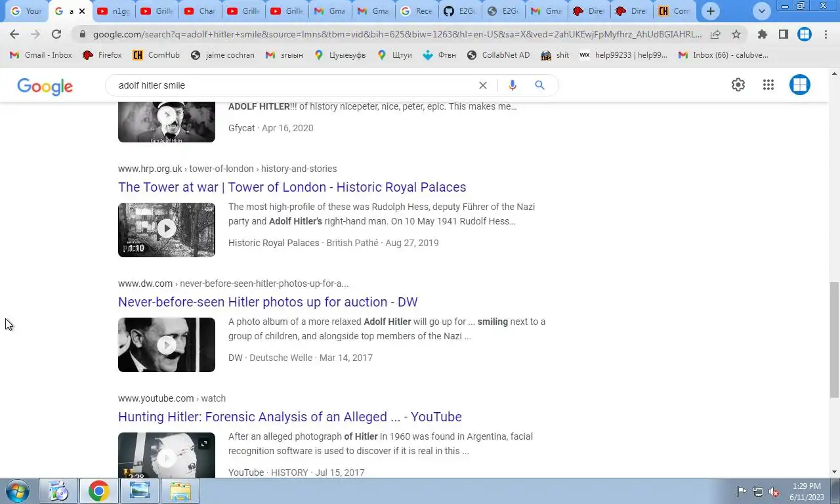
Task: Open Firefox bookmark
Action: pyautogui.click(x=102, y=55)
